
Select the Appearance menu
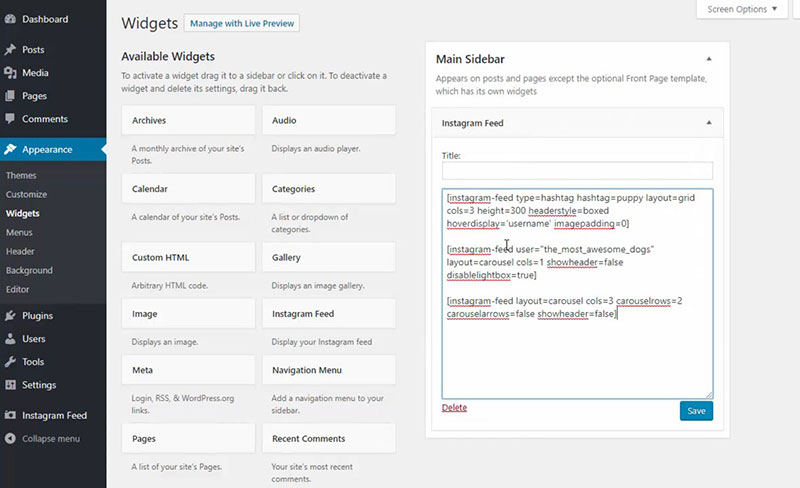click(53, 149)
